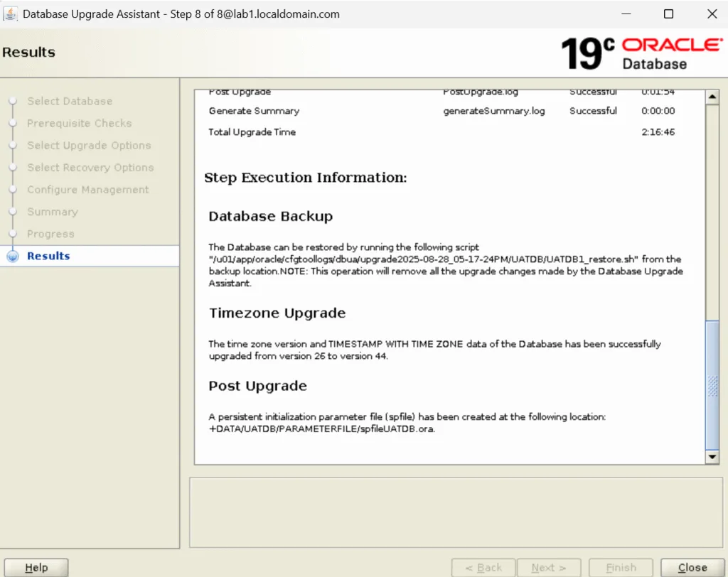Click the Help button

36,567
